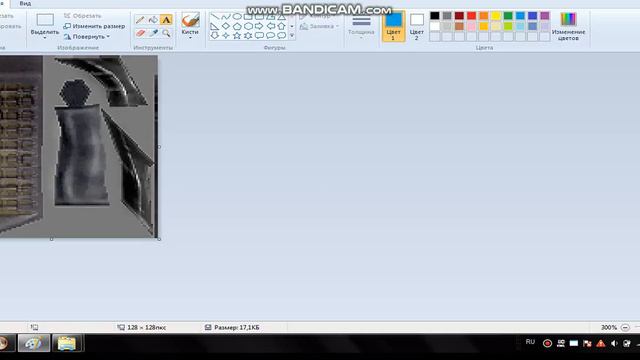Image resolution: width=640 pixels, height=360 pixels.
Task: Pick the orange color swatch
Action: point(484,16)
